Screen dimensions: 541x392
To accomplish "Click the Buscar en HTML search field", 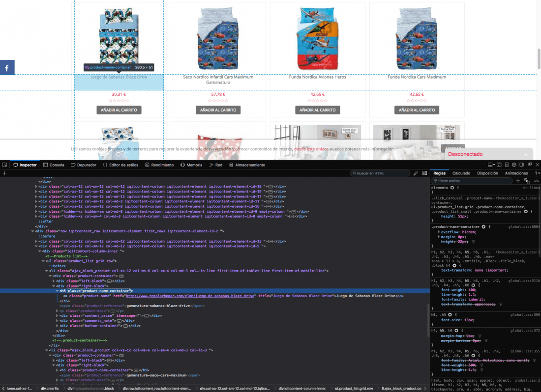I will pos(380,173).
